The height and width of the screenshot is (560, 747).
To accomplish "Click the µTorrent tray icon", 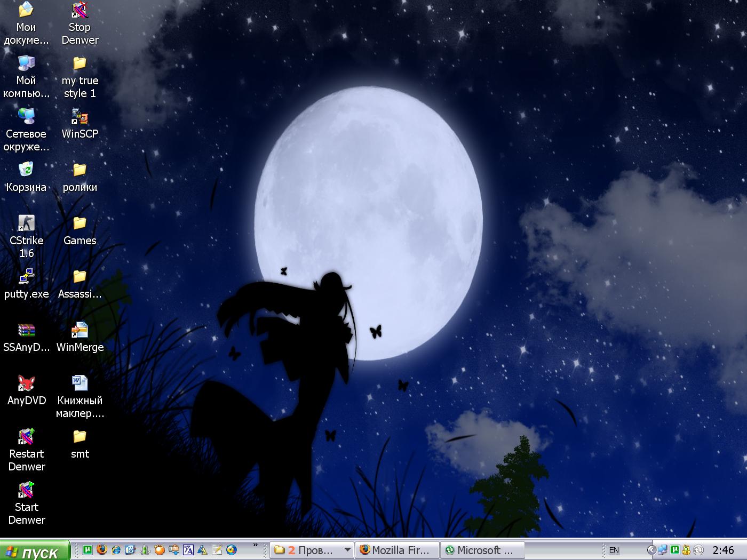I will coord(675,550).
